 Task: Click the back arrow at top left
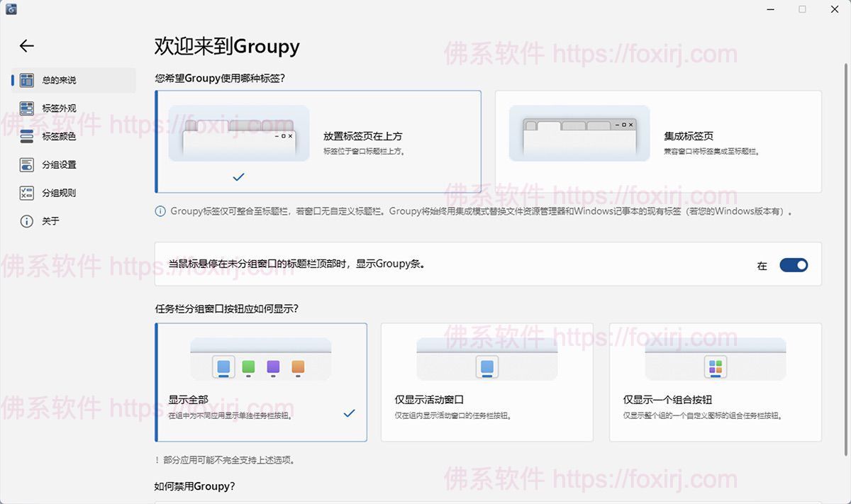[x=26, y=45]
